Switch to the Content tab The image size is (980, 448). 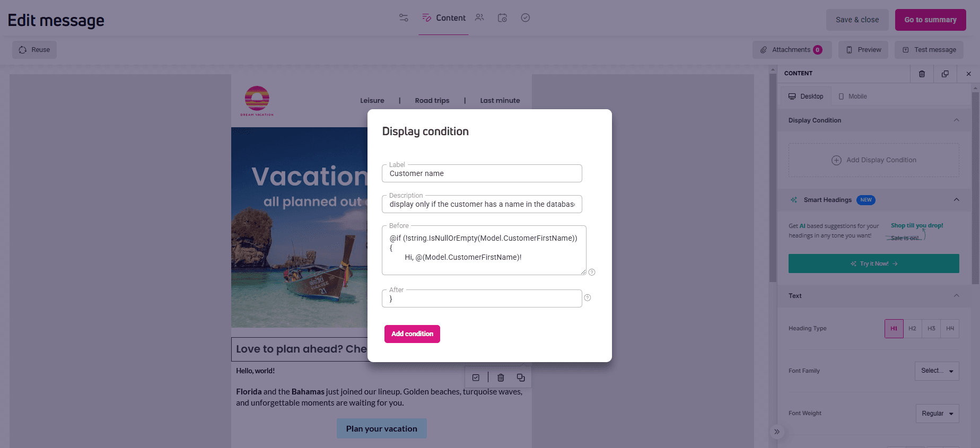tap(444, 18)
